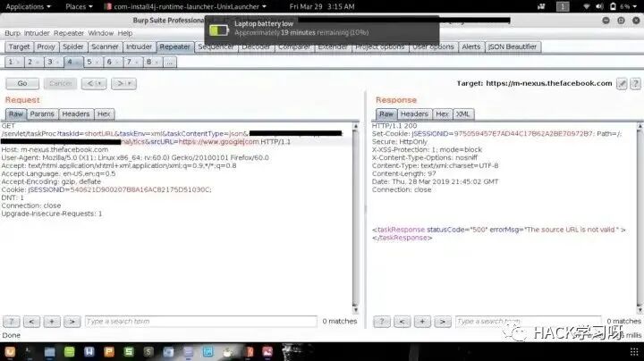Launch the blue W writer app from taskbar
644x361 pixels.
coord(89,351)
